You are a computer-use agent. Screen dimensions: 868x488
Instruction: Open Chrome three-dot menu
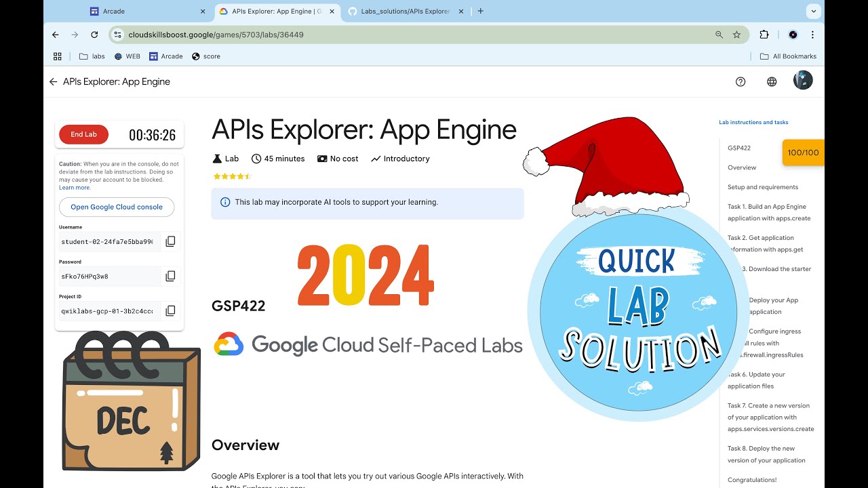pos(812,35)
